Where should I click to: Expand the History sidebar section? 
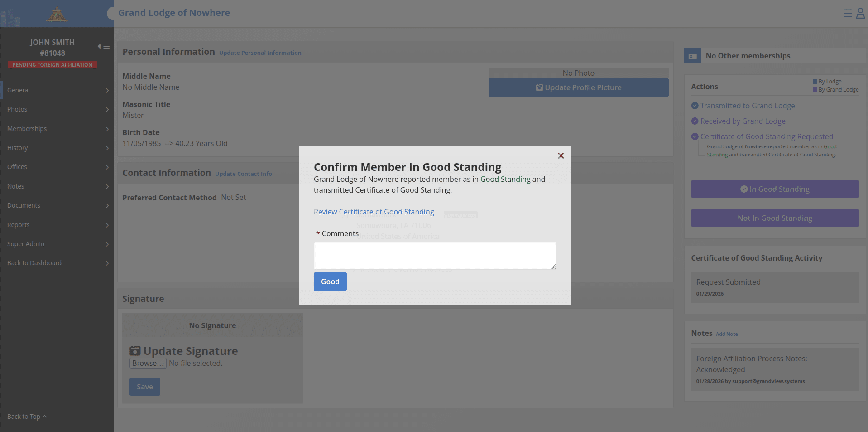[x=57, y=148]
